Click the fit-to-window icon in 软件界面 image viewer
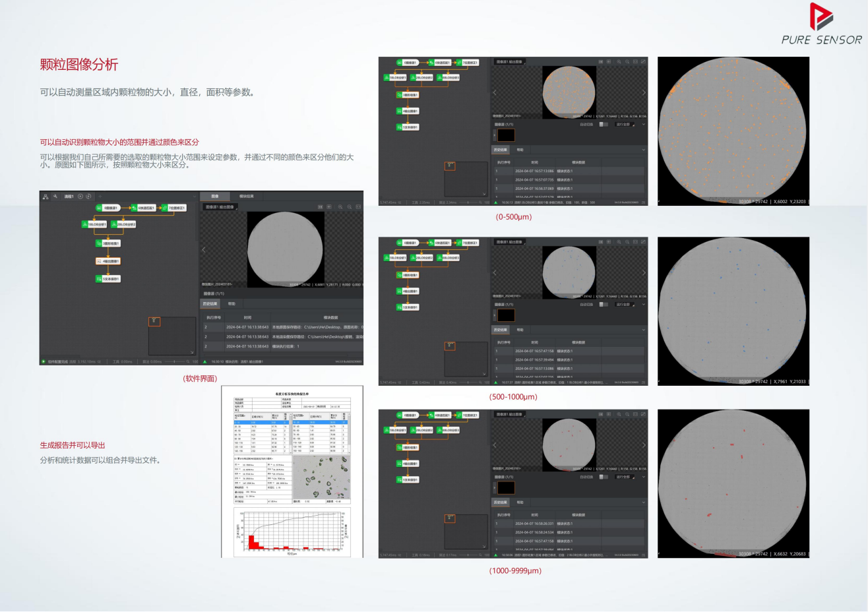Screen dimensions: 868x612 pyautogui.click(x=358, y=207)
